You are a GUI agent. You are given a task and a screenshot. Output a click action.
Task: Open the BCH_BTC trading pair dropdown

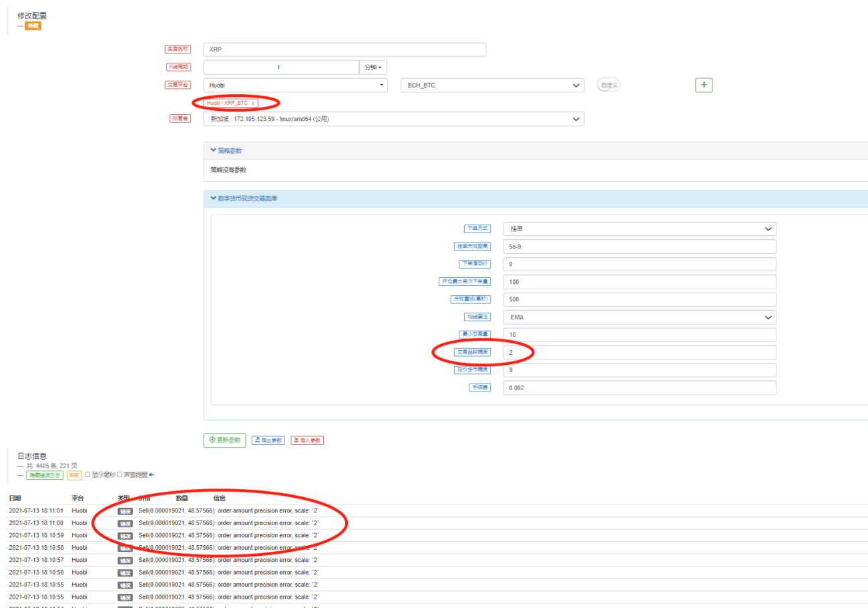[492, 86]
